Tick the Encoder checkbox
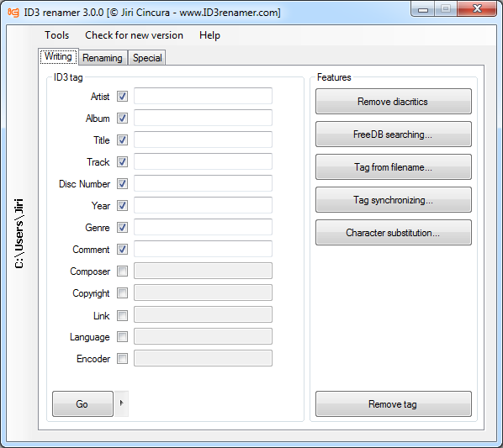Viewport: 503px width, 448px height. pyautogui.click(x=122, y=358)
